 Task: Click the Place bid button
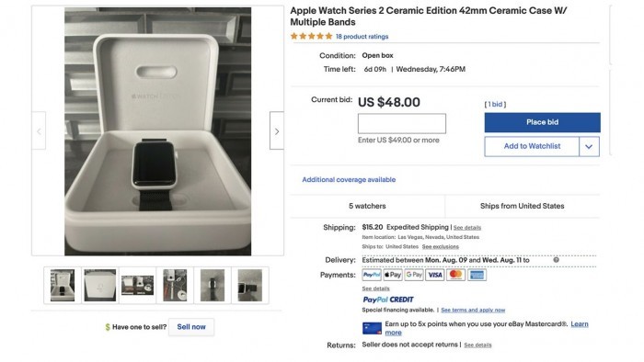[x=542, y=122]
